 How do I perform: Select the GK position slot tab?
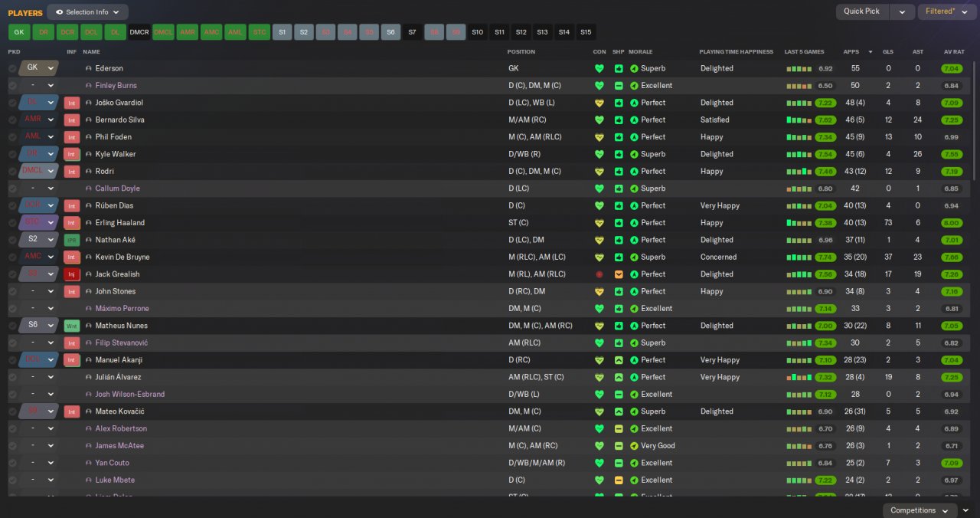point(19,32)
